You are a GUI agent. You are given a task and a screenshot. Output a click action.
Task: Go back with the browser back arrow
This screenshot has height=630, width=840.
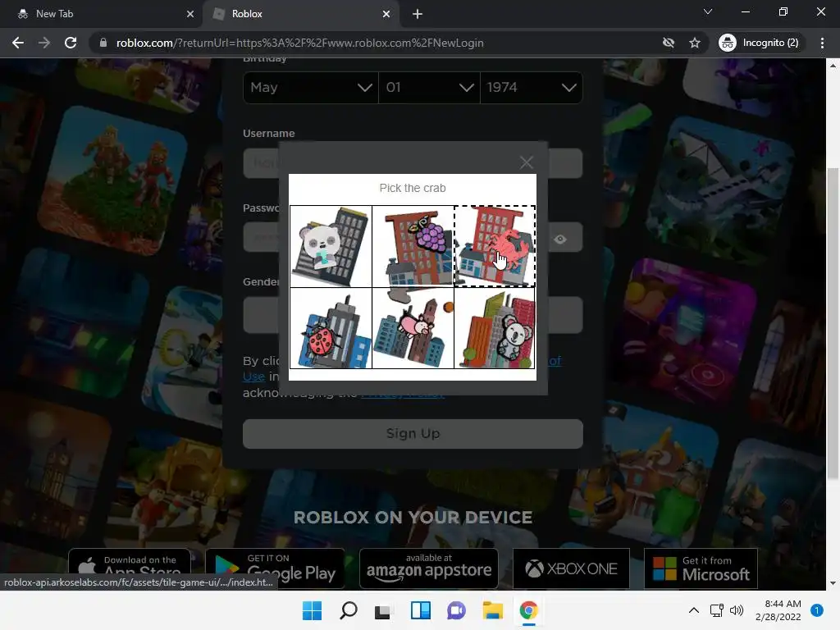tap(18, 43)
